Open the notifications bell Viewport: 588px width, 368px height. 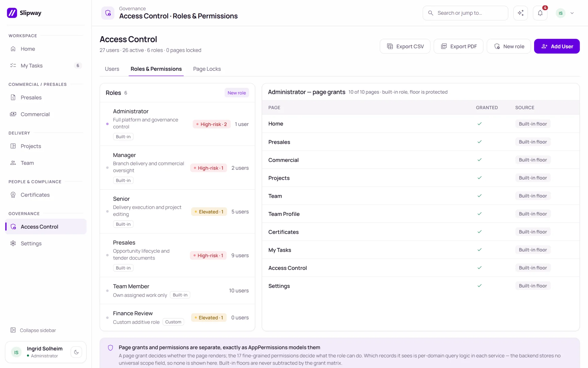point(540,13)
